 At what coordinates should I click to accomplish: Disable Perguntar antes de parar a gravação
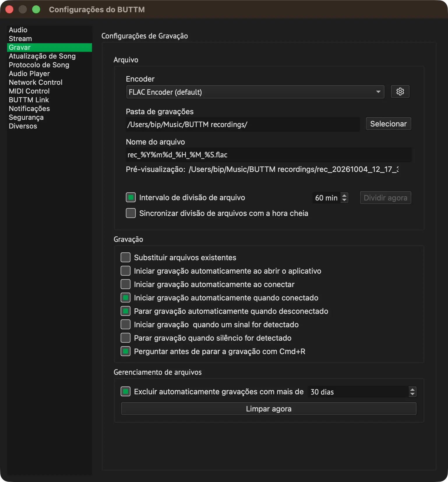click(126, 351)
